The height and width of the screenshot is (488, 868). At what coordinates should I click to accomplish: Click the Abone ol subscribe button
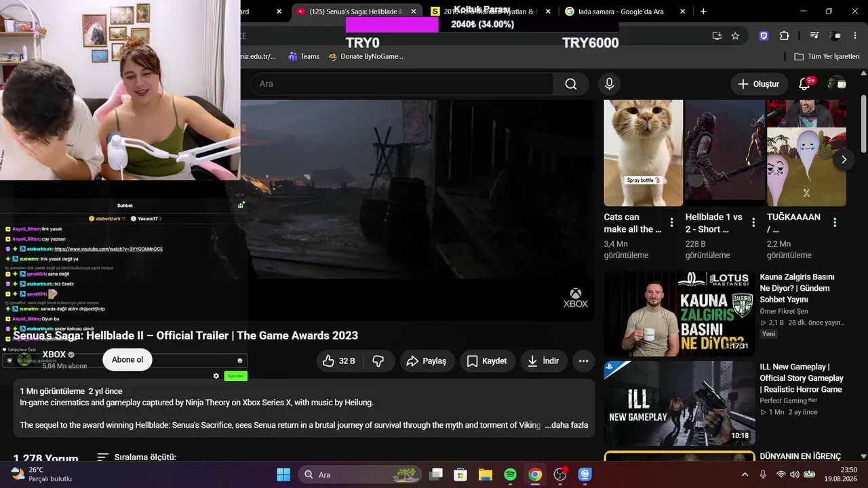coord(127,360)
